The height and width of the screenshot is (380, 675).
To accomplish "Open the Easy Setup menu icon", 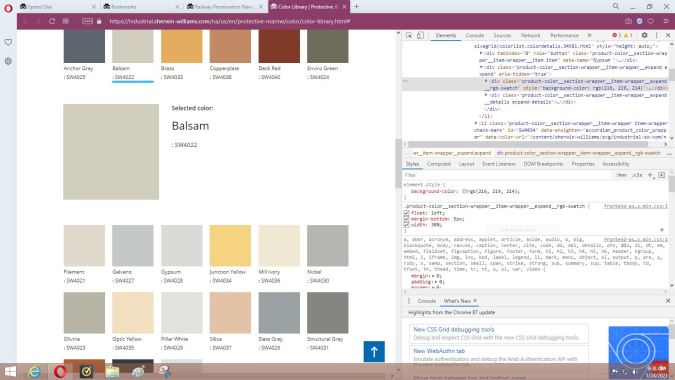I will (x=666, y=21).
